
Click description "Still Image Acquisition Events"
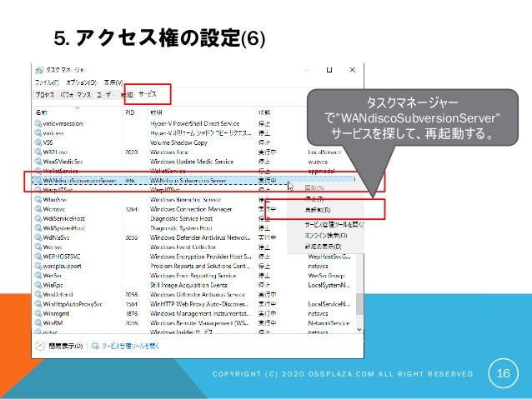click(189, 285)
